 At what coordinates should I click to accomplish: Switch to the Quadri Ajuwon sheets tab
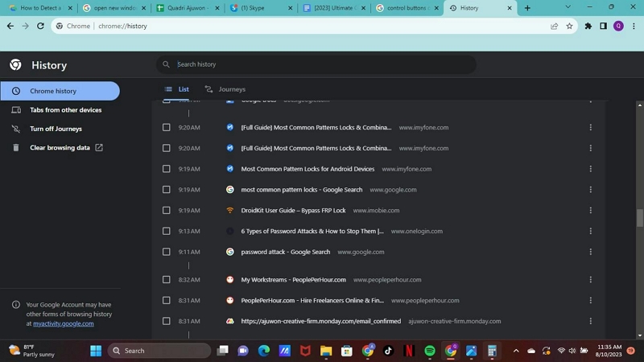[188, 8]
